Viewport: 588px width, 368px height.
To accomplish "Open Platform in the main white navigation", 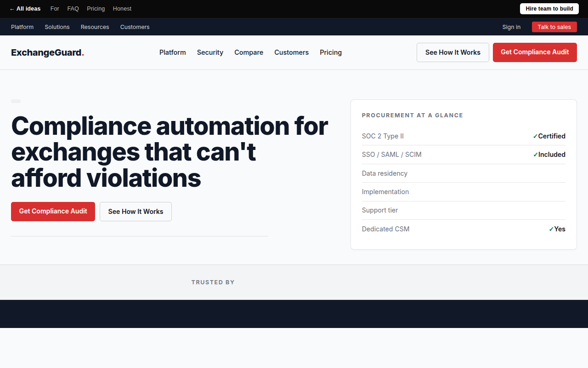I will [173, 52].
